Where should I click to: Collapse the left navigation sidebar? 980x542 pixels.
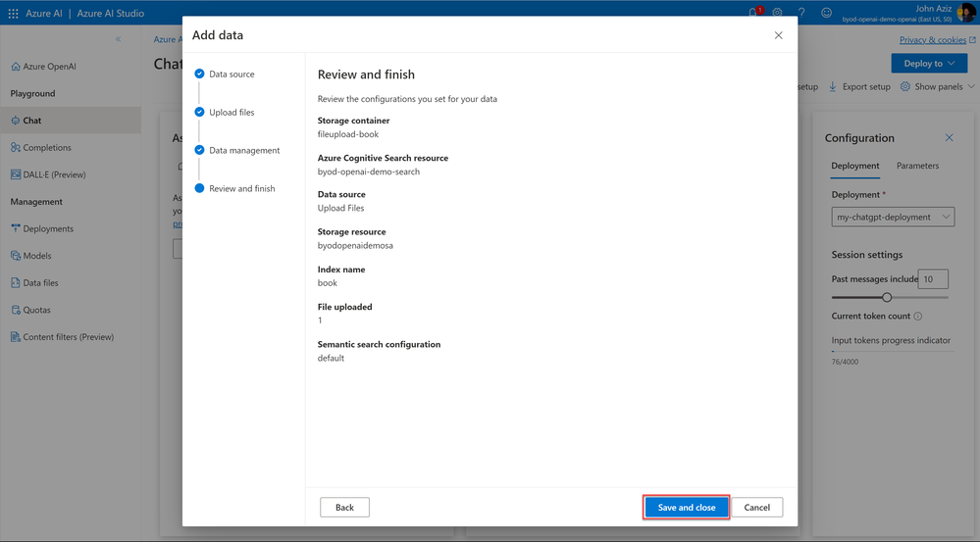tap(118, 39)
